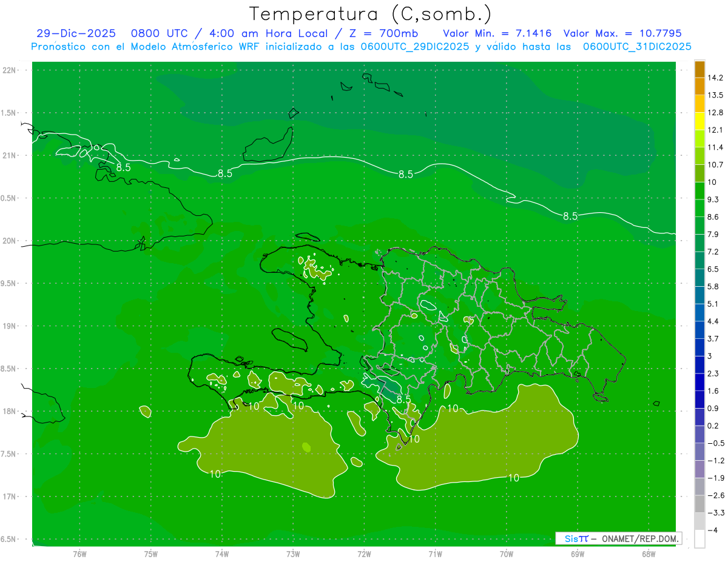Pick the yellow swatch between 12.1 and 12.8
This screenshot has width=728, height=562.
pos(699,121)
